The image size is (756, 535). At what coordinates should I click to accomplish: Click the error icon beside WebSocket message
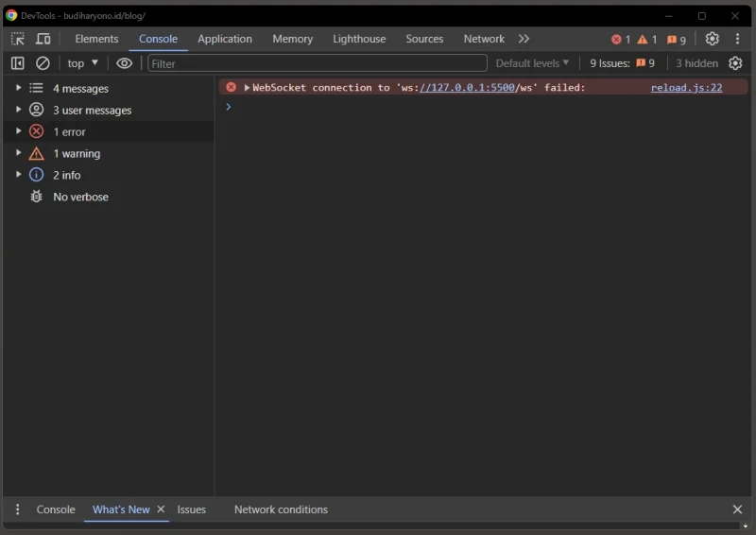pos(232,87)
